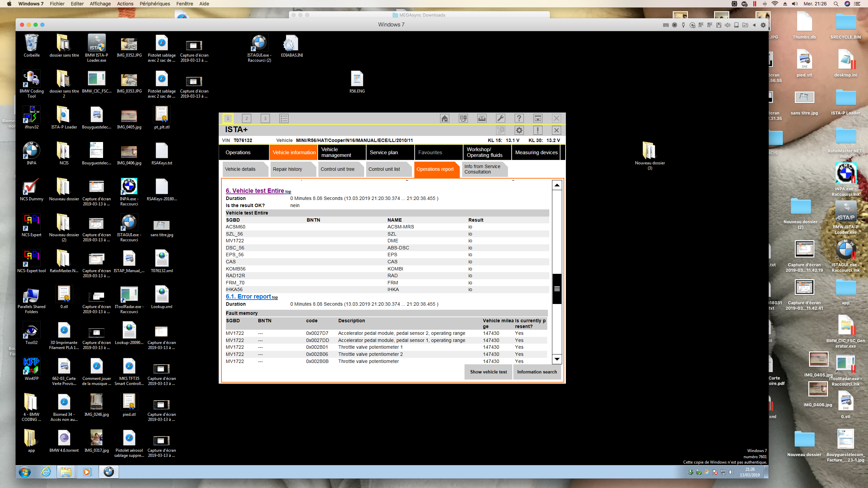The width and height of the screenshot is (868, 488).
Task: Open the Control unit tree tab
Action: (337, 169)
